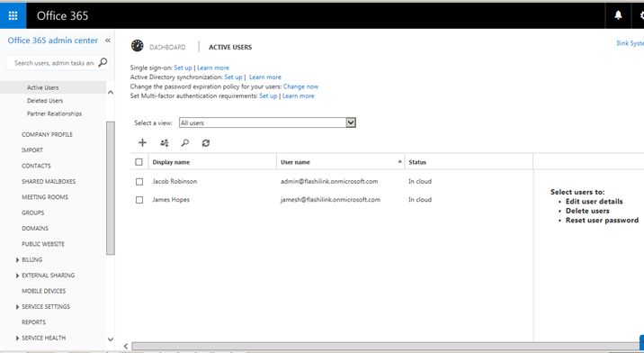Screen dimensions: 644x353
Task: Open user Jacob Robinson
Action: pyautogui.click(x=174, y=181)
